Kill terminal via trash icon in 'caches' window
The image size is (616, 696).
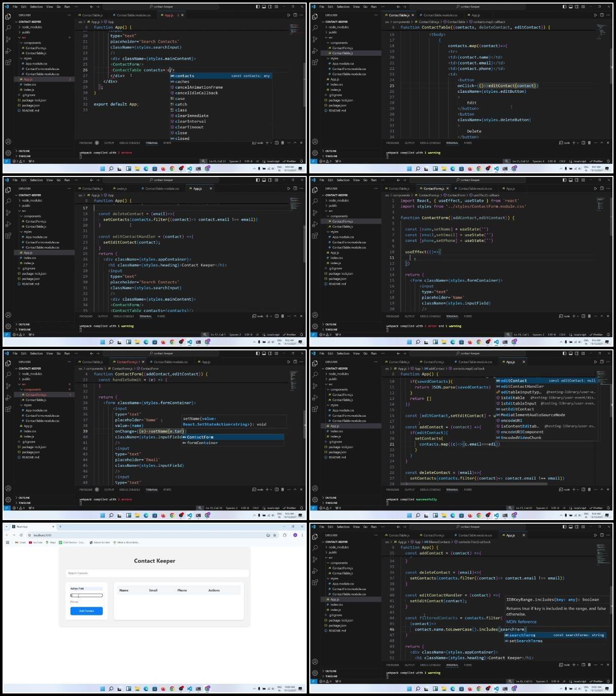pyautogui.click(x=283, y=143)
